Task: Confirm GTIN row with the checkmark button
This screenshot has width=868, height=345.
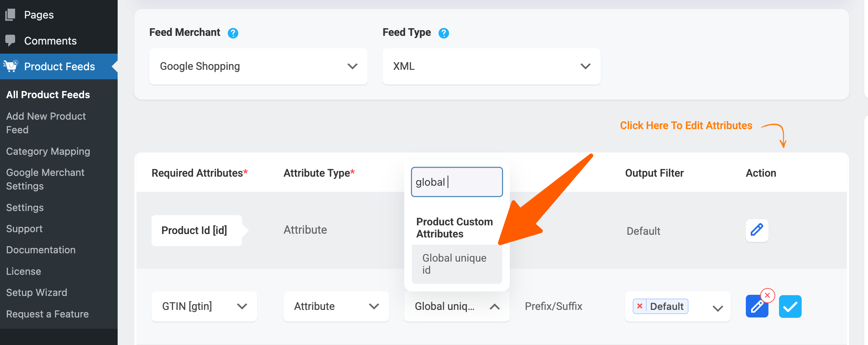Action: pos(790,306)
